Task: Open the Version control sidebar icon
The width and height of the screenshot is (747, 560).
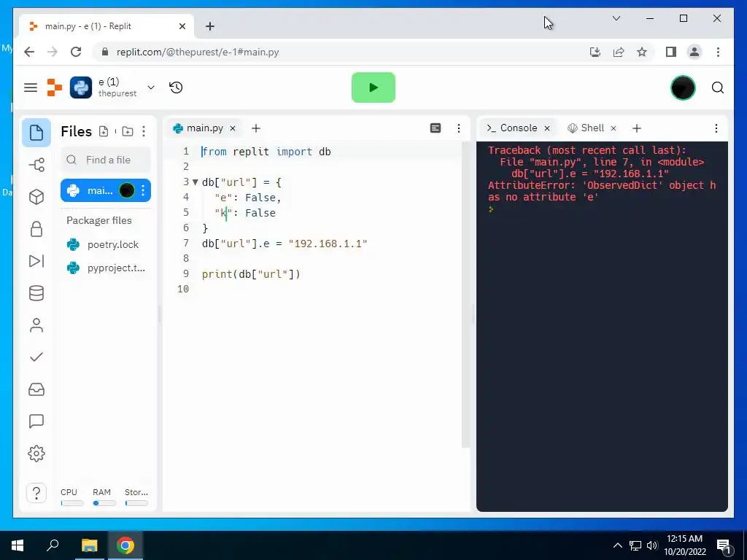Action: pyautogui.click(x=36, y=165)
